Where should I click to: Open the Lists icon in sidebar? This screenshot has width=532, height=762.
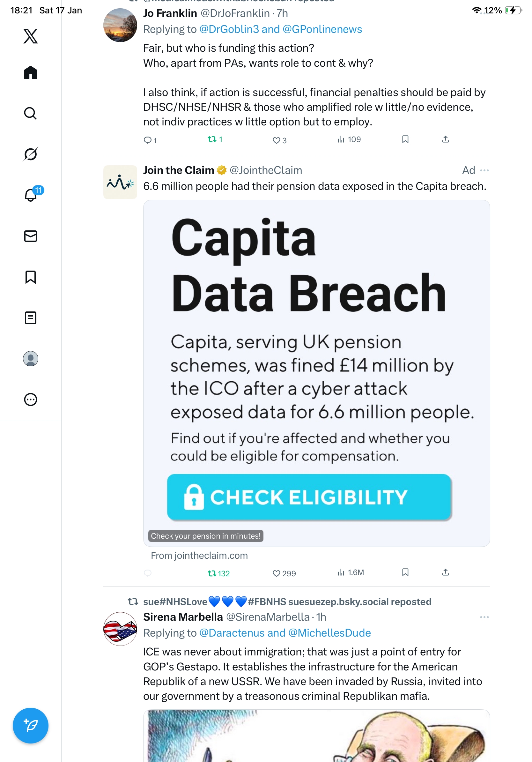tap(31, 317)
